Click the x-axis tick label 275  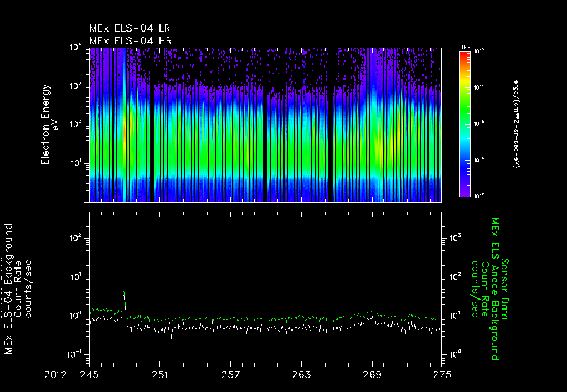click(442, 375)
